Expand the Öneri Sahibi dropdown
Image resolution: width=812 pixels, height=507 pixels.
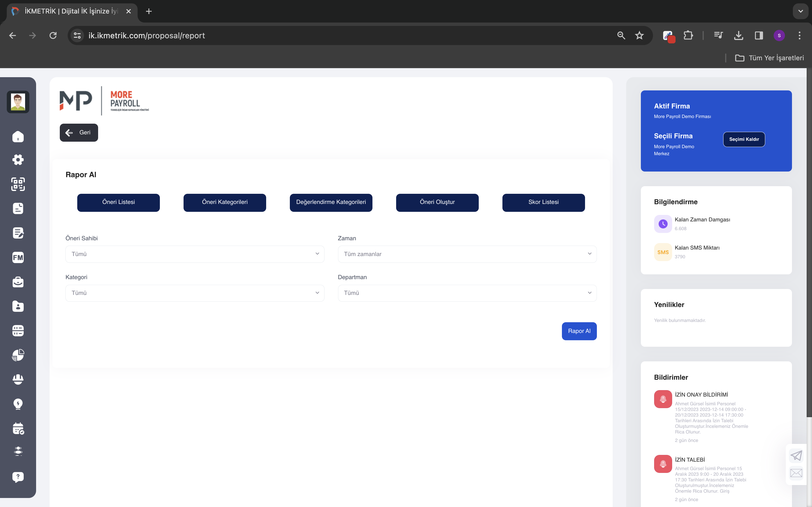(x=195, y=254)
